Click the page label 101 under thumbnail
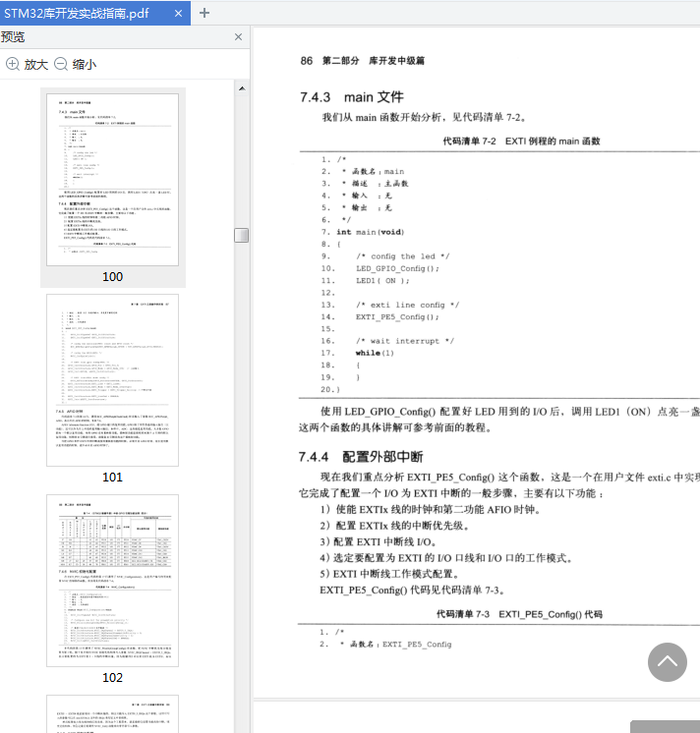700x733 pixels. point(113,478)
